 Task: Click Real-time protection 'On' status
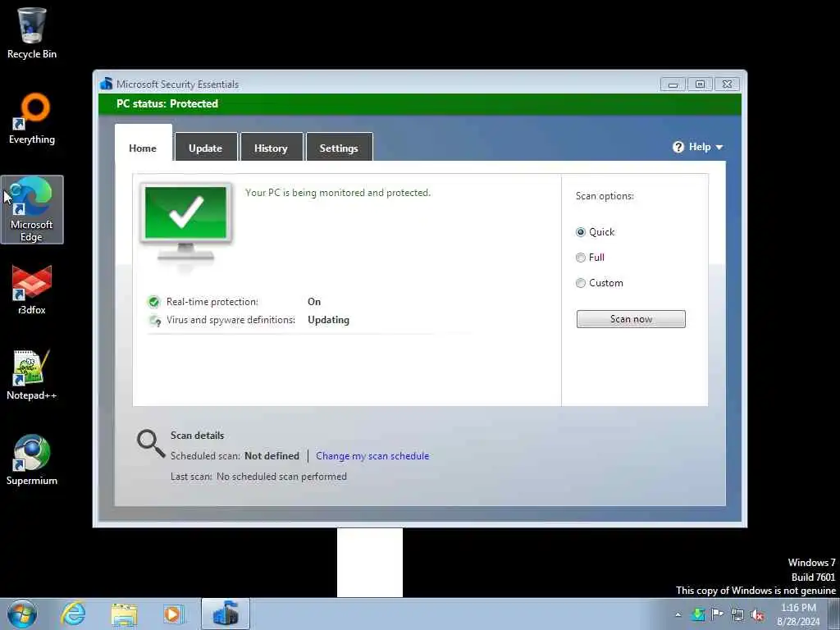click(314, 302)
